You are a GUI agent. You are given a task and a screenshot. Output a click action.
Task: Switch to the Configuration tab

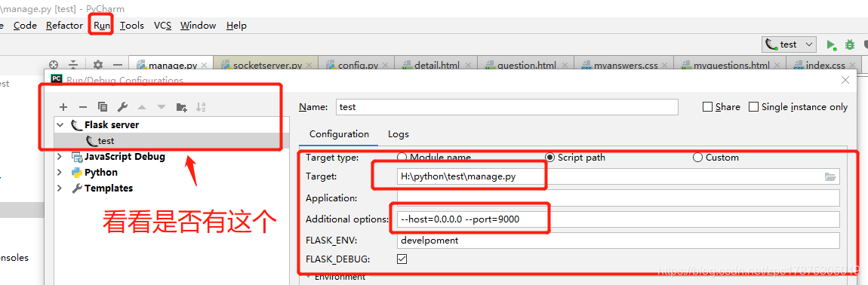click(x=340, y=134)
